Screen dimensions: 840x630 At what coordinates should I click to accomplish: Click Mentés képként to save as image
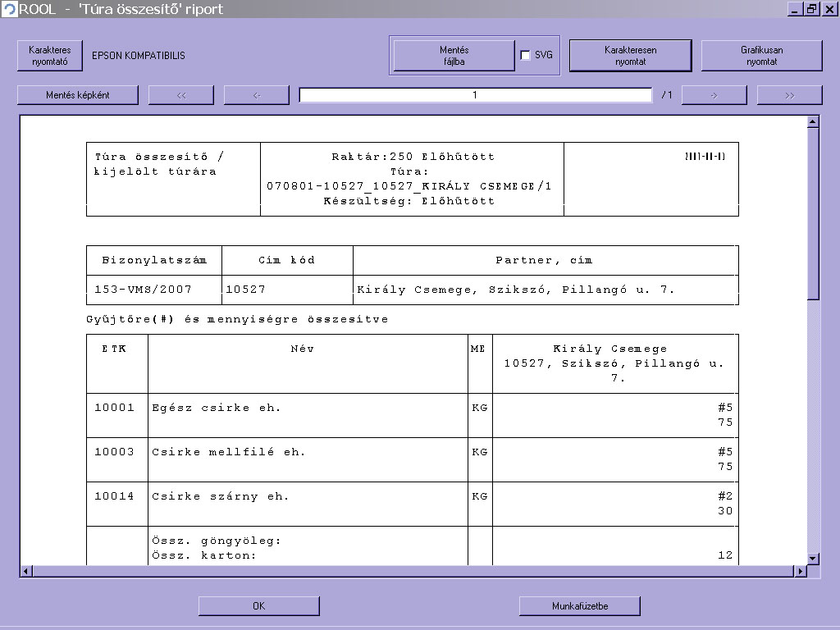(78, 95)
